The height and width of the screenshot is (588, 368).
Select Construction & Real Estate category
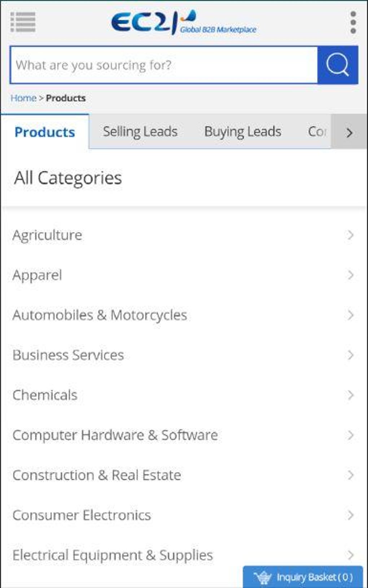96,475
